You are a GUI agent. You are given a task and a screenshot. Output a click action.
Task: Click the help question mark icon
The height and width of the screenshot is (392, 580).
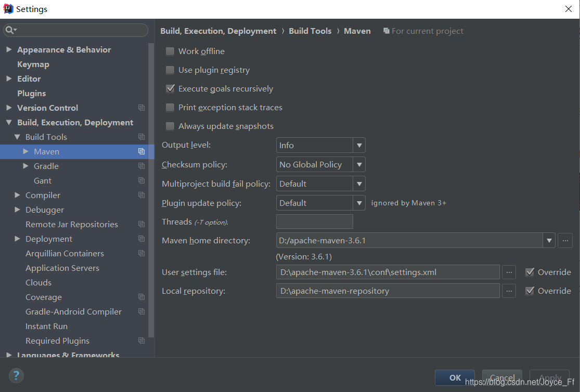[16, 376]
